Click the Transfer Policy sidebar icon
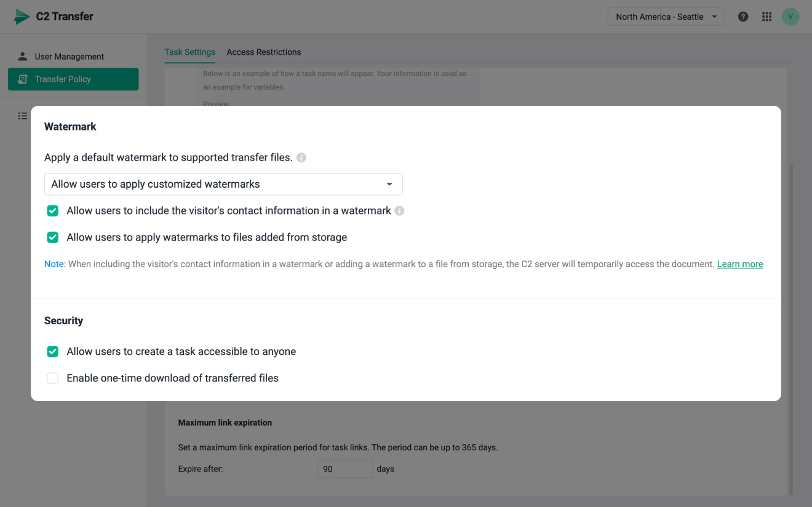The image size is (812, 507). (x=23, y=79)
